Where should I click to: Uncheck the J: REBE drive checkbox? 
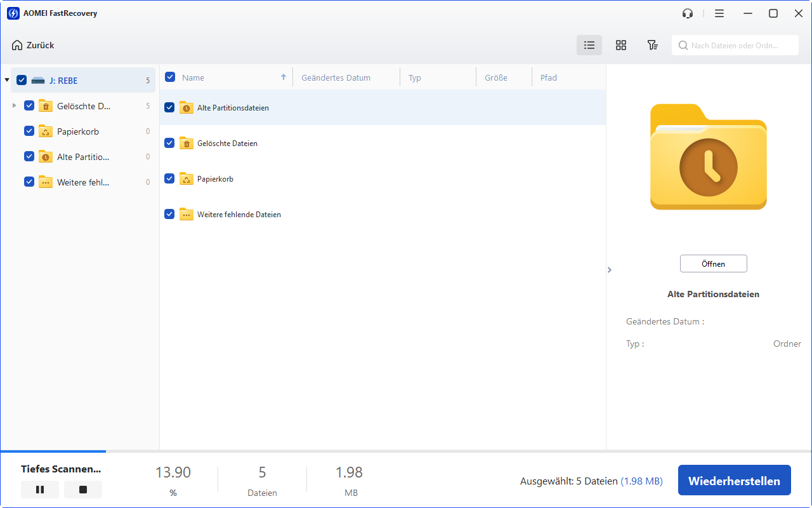pyautogui.click(x=22, y=81)
